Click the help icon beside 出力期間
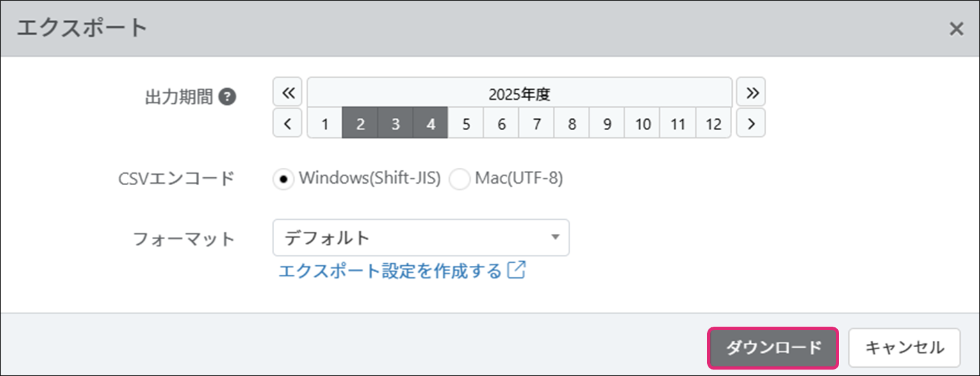 pos(227,97)
